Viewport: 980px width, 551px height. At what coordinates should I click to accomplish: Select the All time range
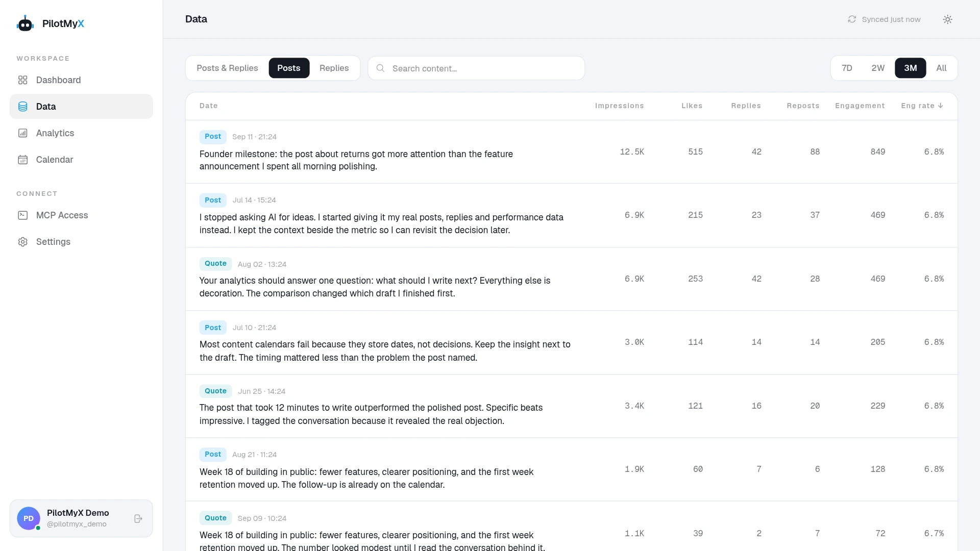pyautogui.click(x=942, y=68)
